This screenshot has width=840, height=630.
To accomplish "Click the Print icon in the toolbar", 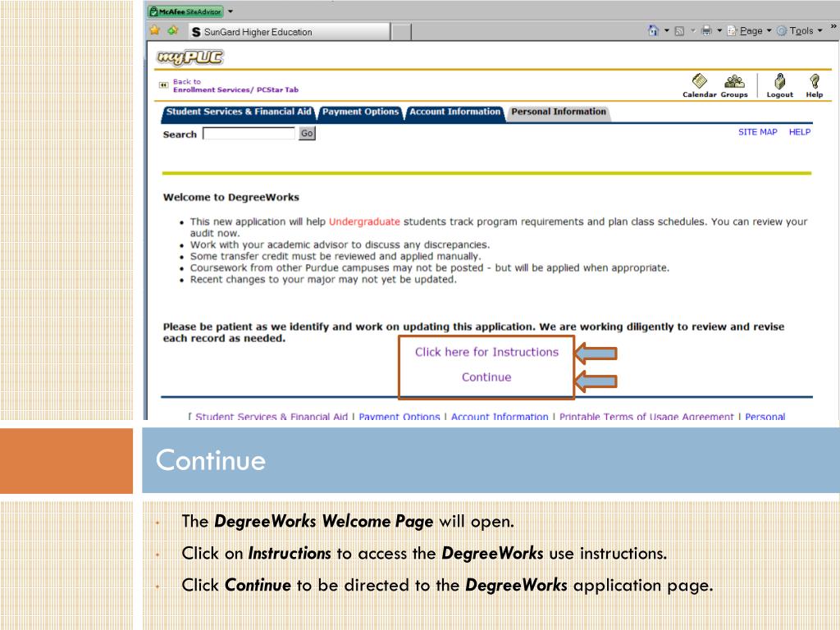I will click(706, 30).
